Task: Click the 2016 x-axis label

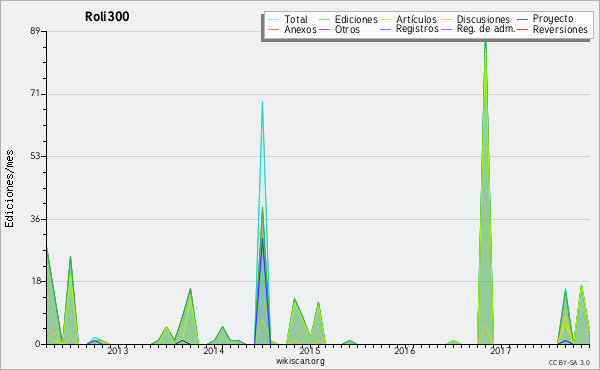Action: (x=405, y=350)
